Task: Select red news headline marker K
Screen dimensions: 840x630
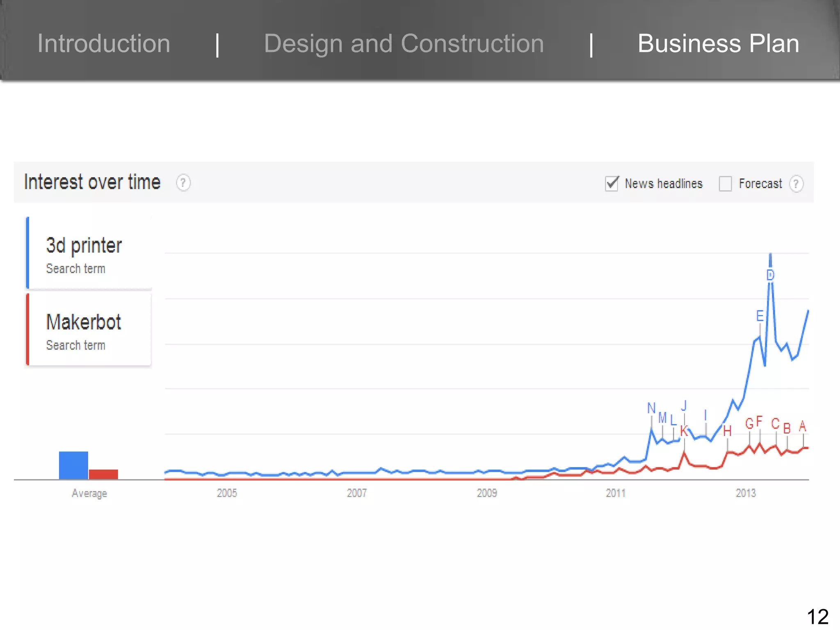Action: coord(684,431)
